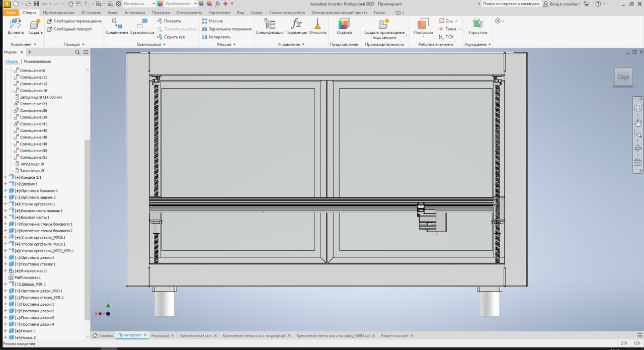Switch to the 3D-модель ribbon tab
The image size is (644, 350).
91,13
